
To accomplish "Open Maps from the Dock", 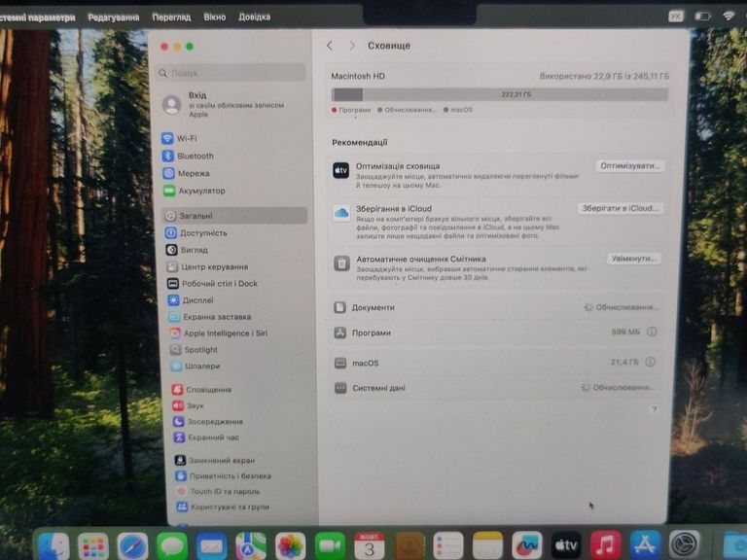I will click(x=251, y=546).
